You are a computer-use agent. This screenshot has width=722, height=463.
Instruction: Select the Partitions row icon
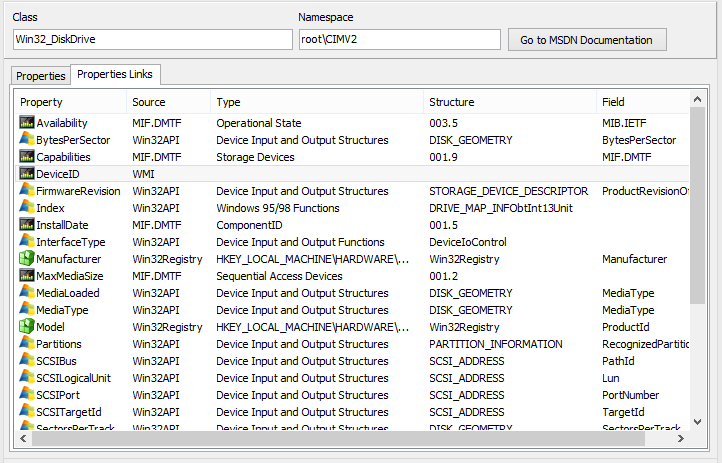[x=27, y=344]
